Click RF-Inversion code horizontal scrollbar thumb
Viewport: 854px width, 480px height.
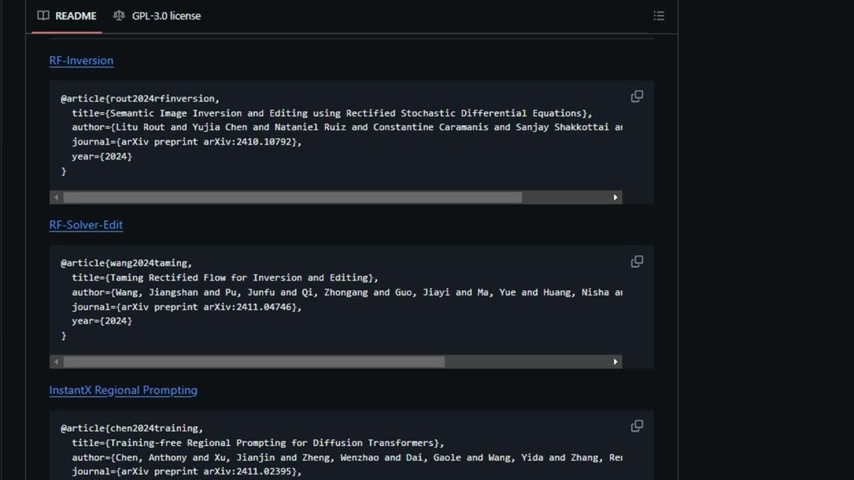point(293,197)
